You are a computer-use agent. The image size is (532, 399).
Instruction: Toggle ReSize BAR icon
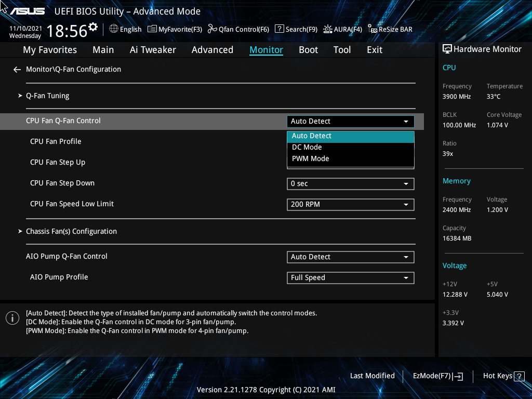[x=373, y=29]
